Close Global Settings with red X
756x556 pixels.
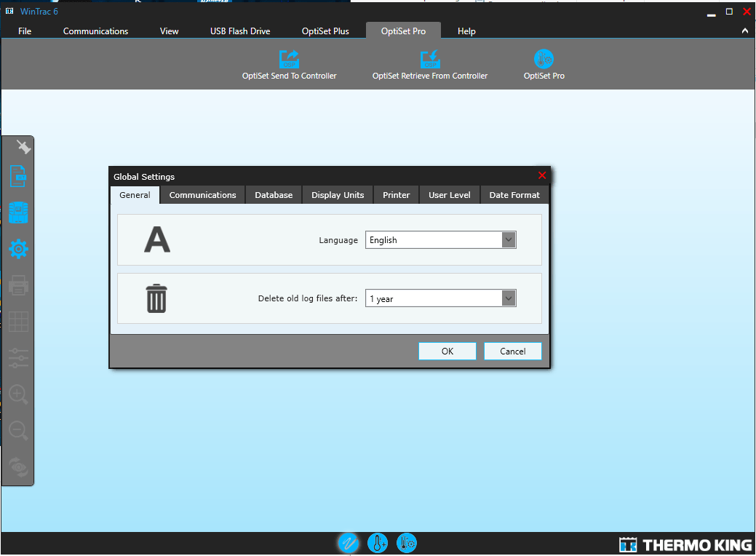coord(541,176)
